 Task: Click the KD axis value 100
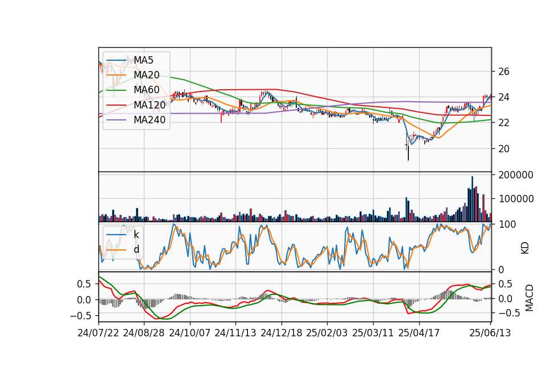507,224
